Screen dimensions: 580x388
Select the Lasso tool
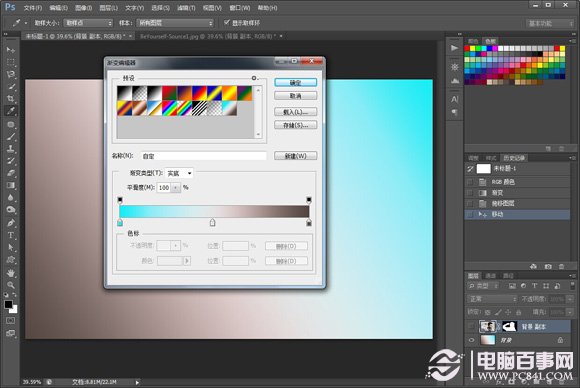click(11, 74)
